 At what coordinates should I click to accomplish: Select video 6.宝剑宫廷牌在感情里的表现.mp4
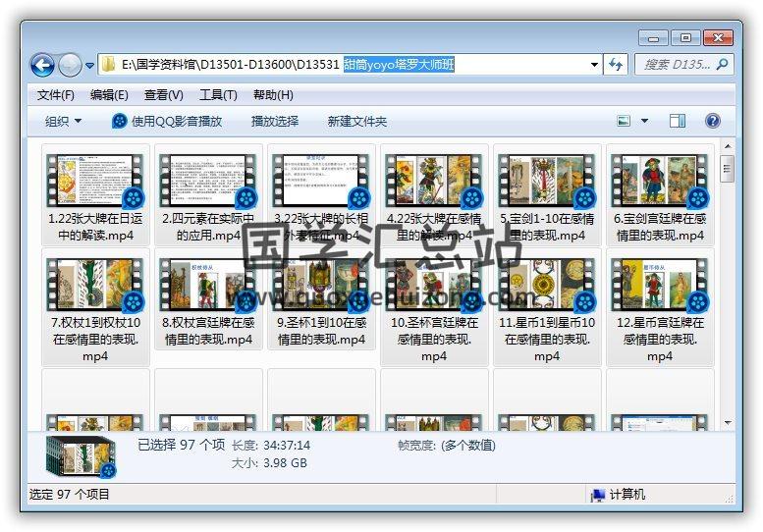[660, 194]
